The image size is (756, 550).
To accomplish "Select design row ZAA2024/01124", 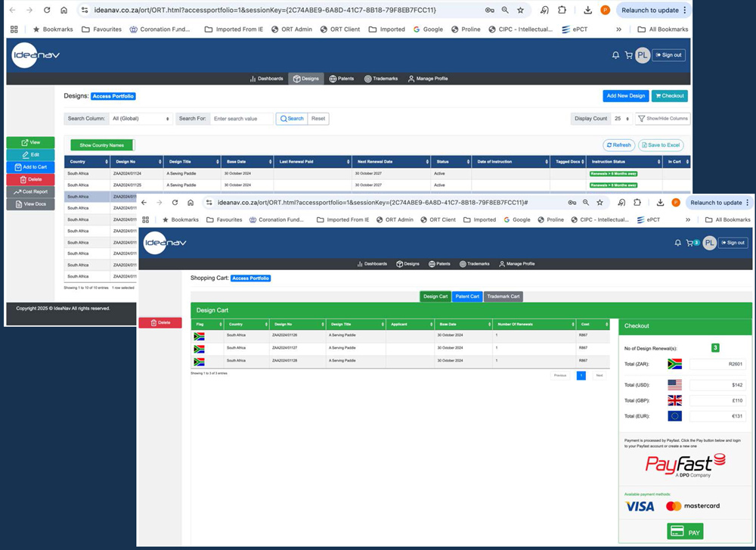I will click(377, 174).
